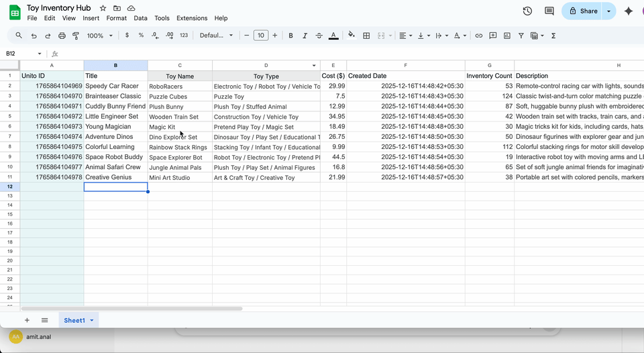Click the Functions sigma icon

pyautogui.click(x=553, y=36)
